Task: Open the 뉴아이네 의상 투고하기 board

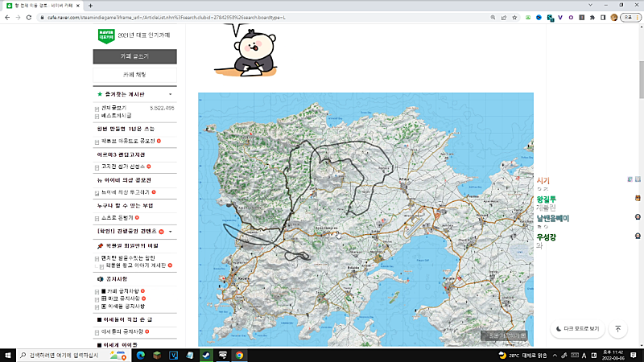Action: coord(126,192)
